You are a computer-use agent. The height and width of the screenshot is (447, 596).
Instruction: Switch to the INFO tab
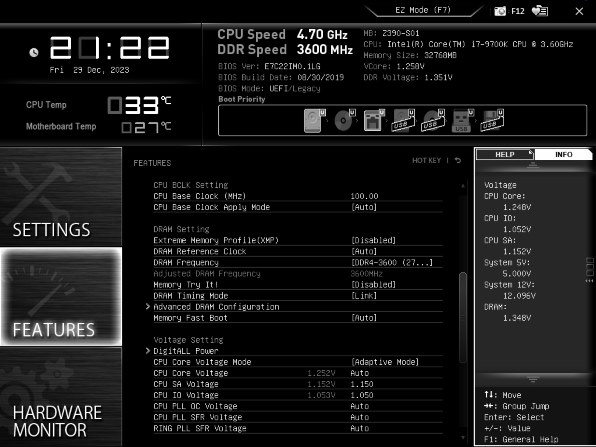563,154
